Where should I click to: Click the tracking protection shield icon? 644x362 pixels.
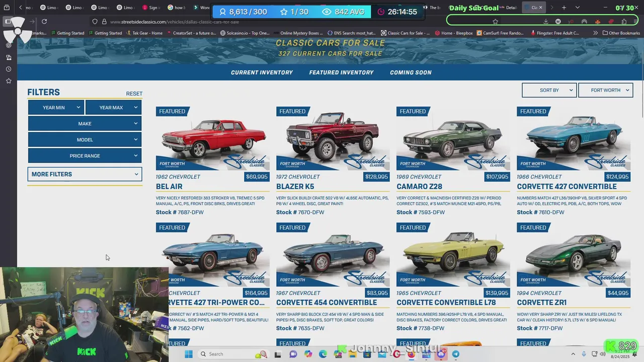(x=95, y=22)
